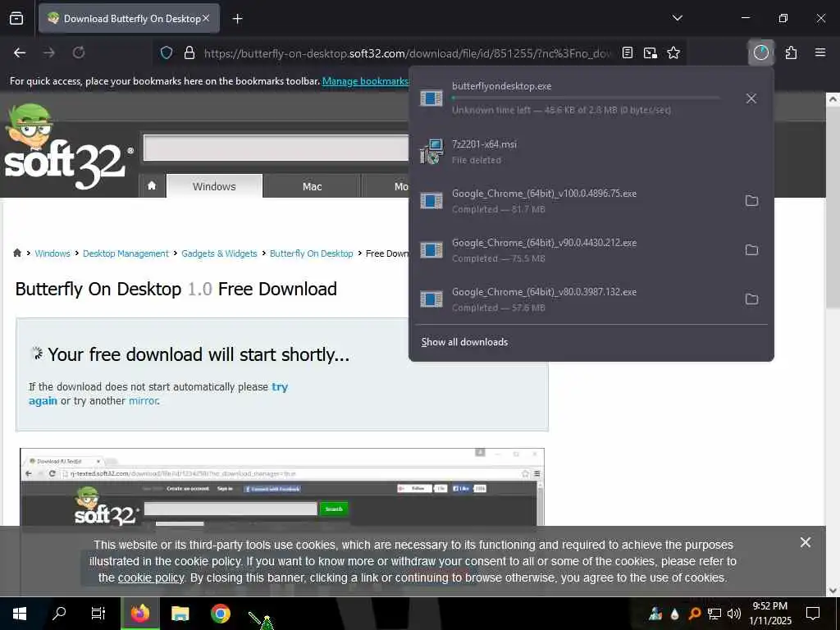The image size is (840, 630).
Task: Open the list all tabs chevron
Action: (x=677, y=18)
